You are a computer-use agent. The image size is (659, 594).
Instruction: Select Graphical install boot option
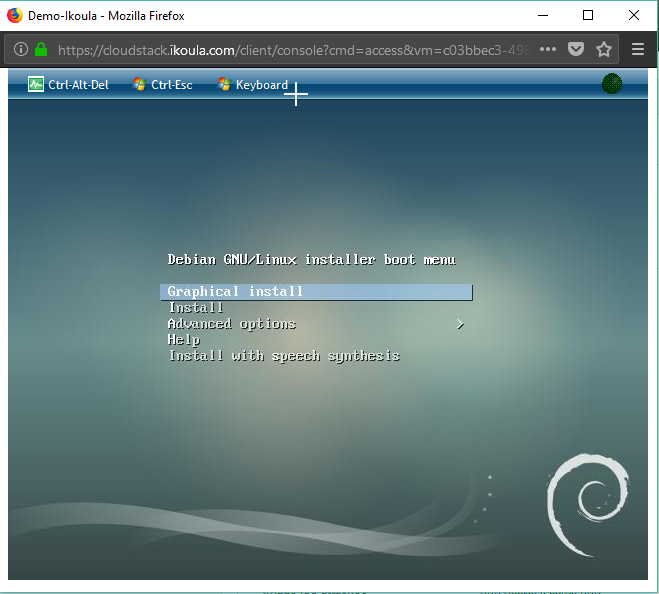(x=316, y=292)
